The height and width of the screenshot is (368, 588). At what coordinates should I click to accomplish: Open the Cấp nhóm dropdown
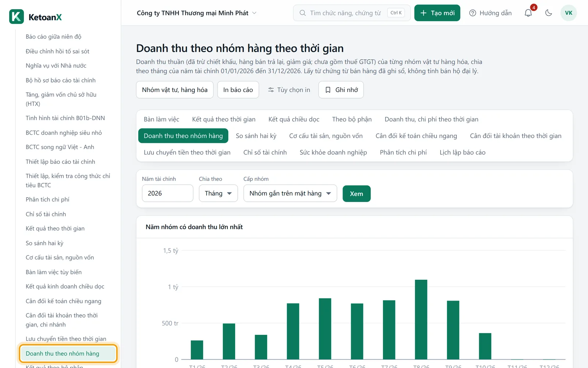[x=290, y=193]
